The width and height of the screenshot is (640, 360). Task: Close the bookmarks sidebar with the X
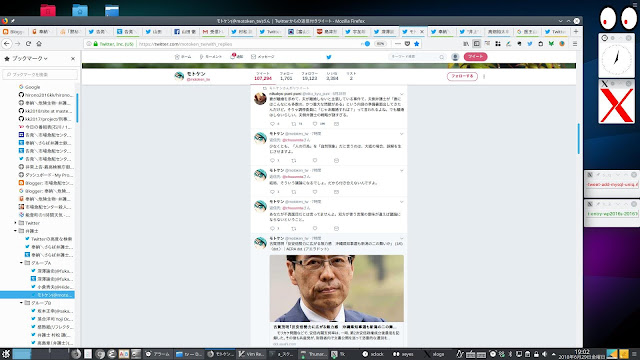point(73,59)
